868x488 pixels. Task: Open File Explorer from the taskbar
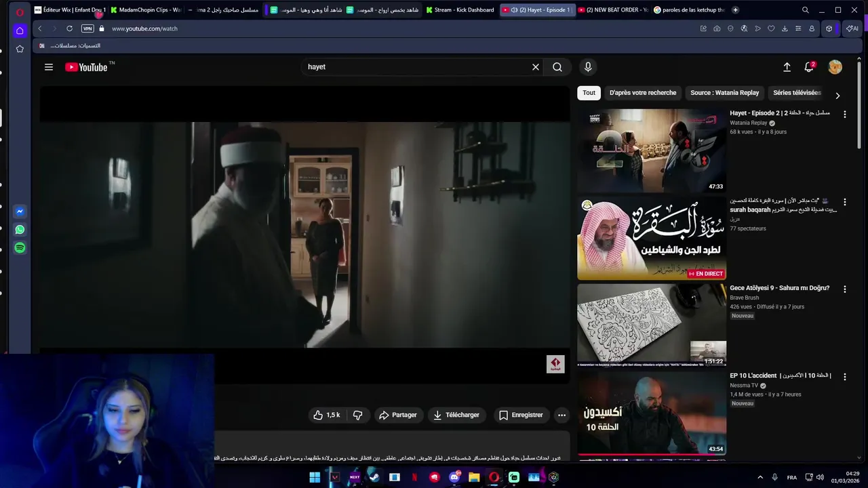pos(474,477)
